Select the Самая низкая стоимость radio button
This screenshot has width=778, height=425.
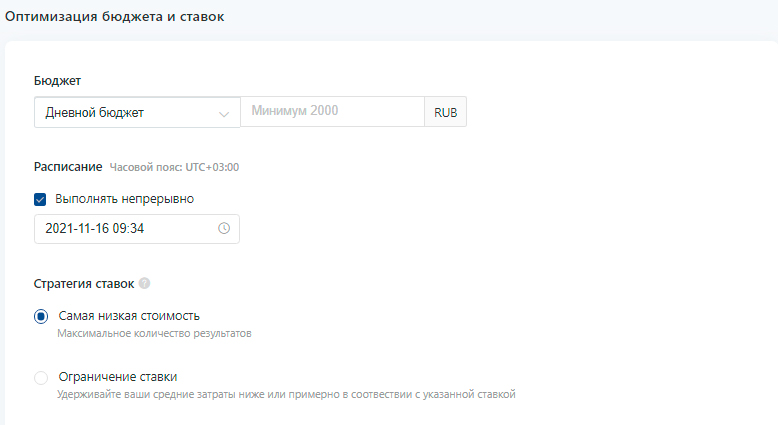(x=41, y=316)
